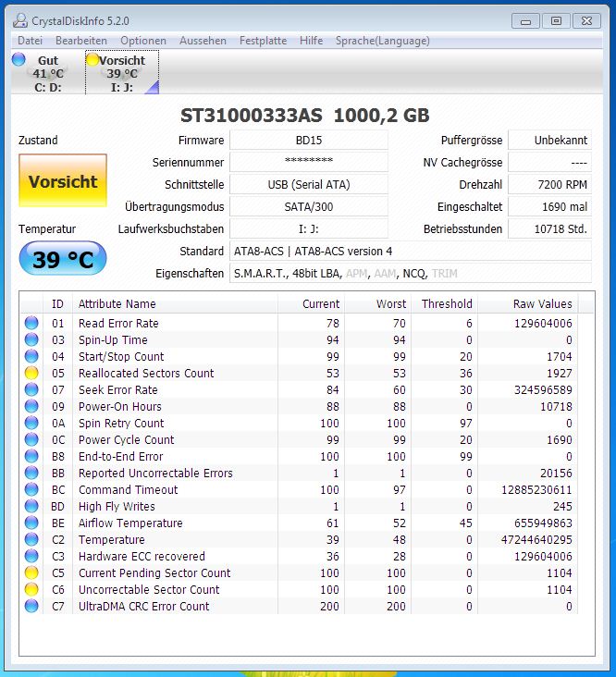Click the Puffergrösse field Unbekannt
Viewport: 616px width, 677px height.
549,141
